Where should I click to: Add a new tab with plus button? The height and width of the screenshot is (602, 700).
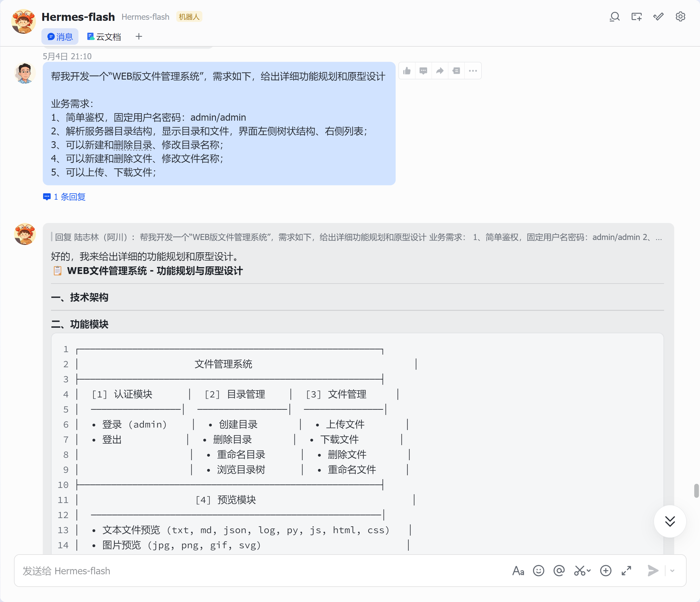[139, 36]
